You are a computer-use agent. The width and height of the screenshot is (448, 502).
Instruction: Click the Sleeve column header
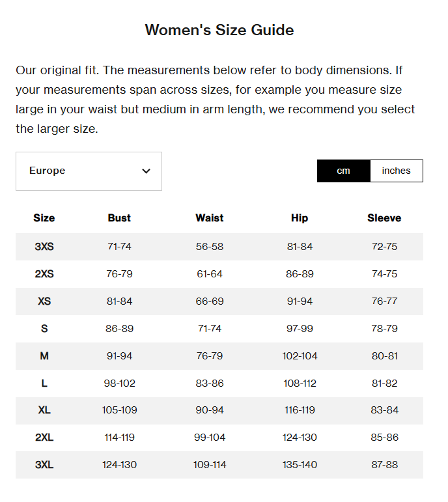(384, 218)
